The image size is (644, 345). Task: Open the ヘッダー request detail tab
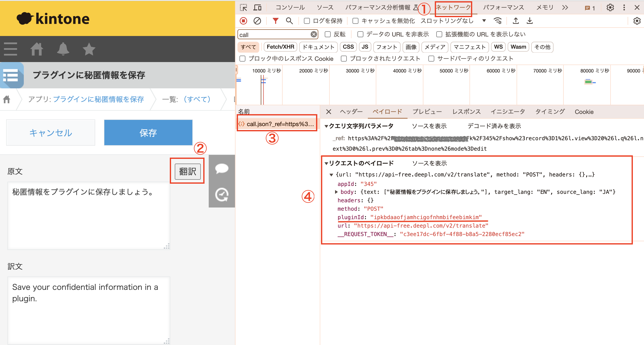click(x=351, y=112)
